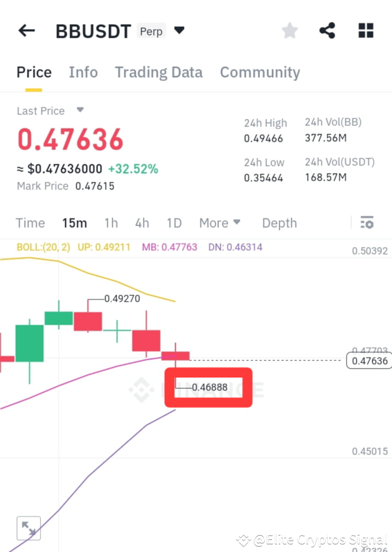
Task: Open the Trading Data tab
Action: [x=158, y=72]
